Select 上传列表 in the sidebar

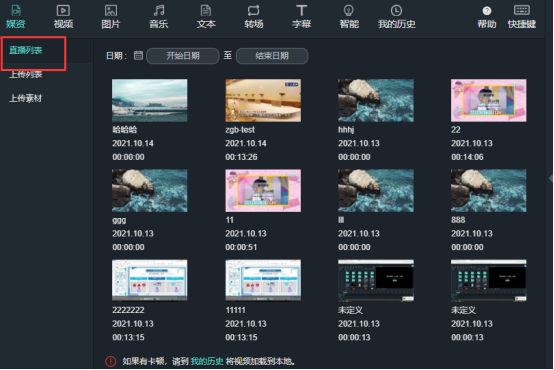pyautogui.click(x=26, y=74)
